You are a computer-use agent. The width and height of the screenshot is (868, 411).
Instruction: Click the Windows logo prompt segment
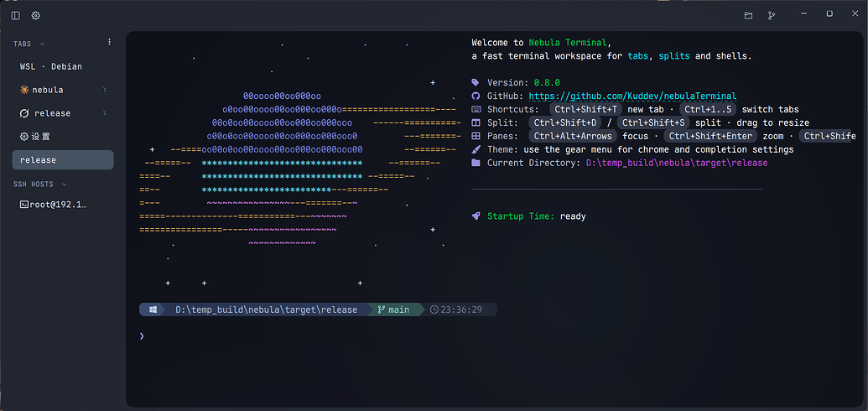pyautogui.click(x=153, y=310)
